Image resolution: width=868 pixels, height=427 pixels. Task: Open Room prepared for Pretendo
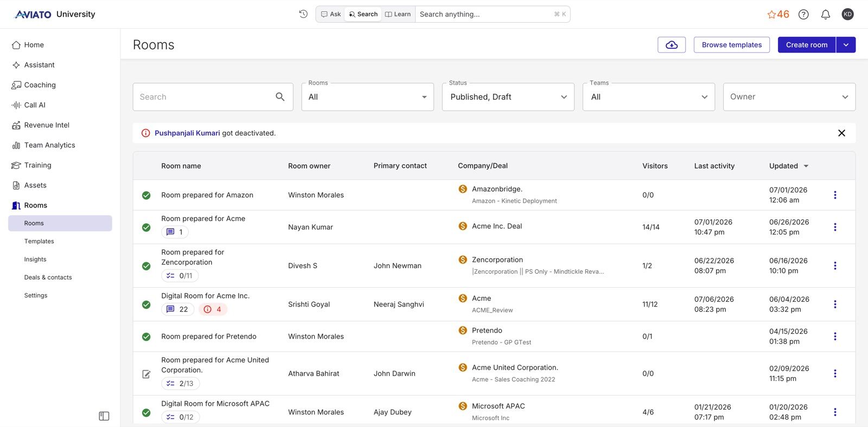(x=208, y=337)
